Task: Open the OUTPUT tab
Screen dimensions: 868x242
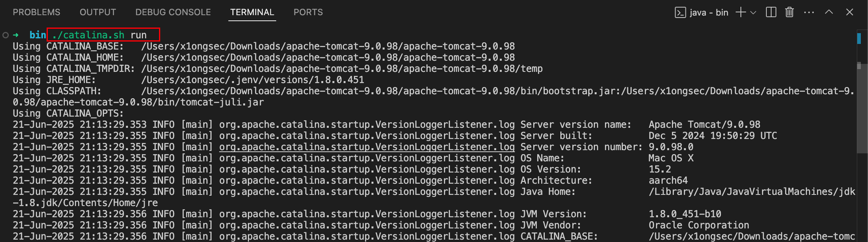Action: click(x=98, y=12)
